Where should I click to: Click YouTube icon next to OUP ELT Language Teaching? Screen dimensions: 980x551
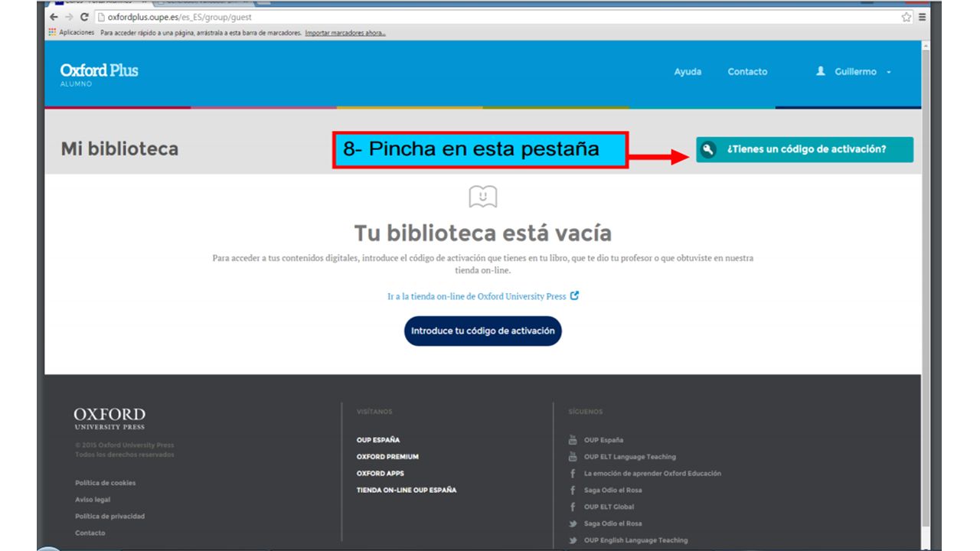(573, 457)
